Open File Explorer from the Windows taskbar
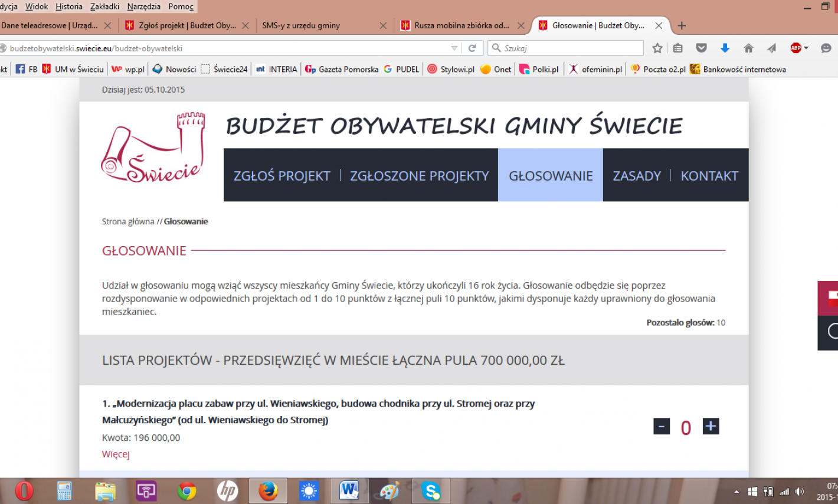Screen dimensions: 838x504 pyautogui.click(x=106, y=491)
